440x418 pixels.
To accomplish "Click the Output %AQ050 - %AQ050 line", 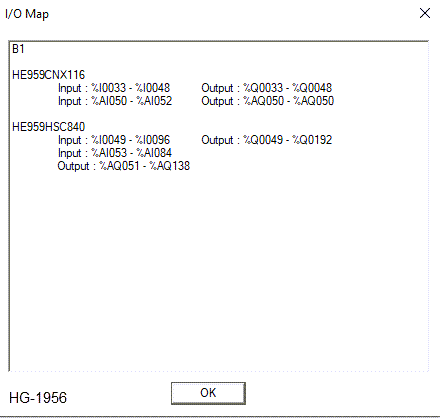I will [268, 101].
